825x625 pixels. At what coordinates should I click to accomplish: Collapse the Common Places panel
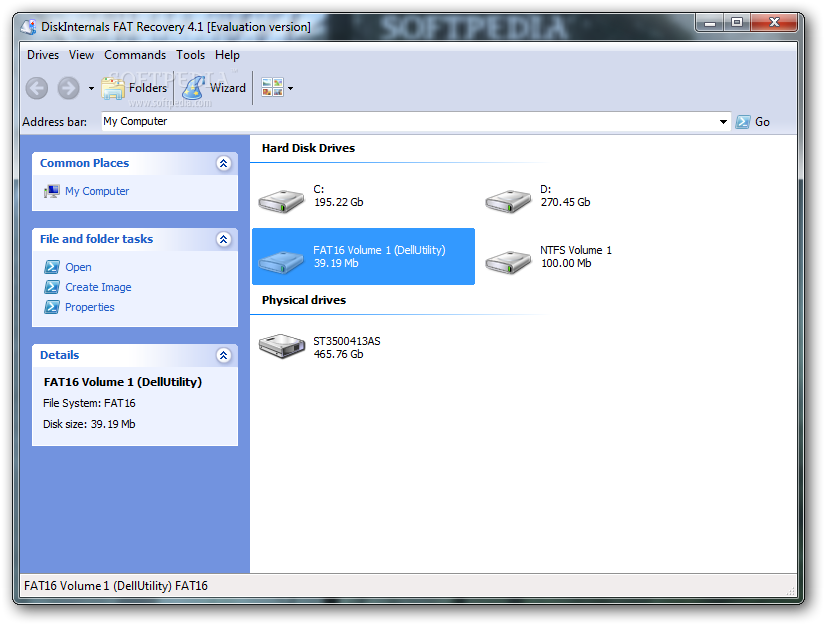click(224, 163)
